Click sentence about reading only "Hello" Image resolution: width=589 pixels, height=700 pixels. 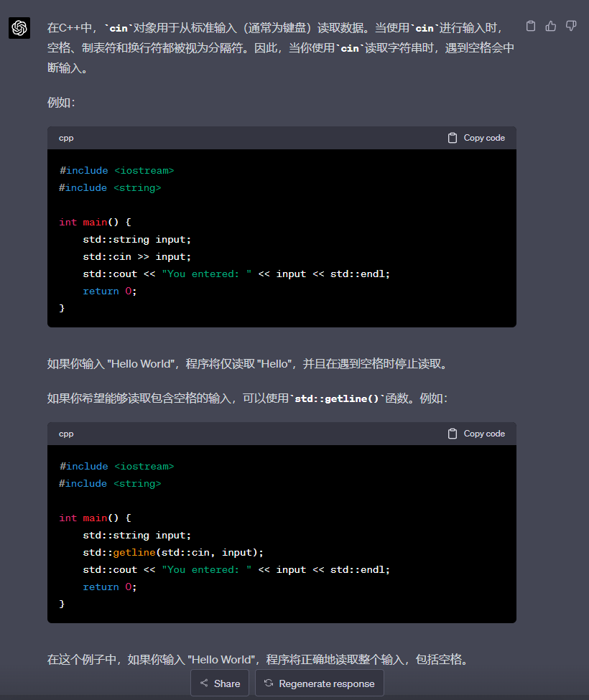tap(249, 364)
